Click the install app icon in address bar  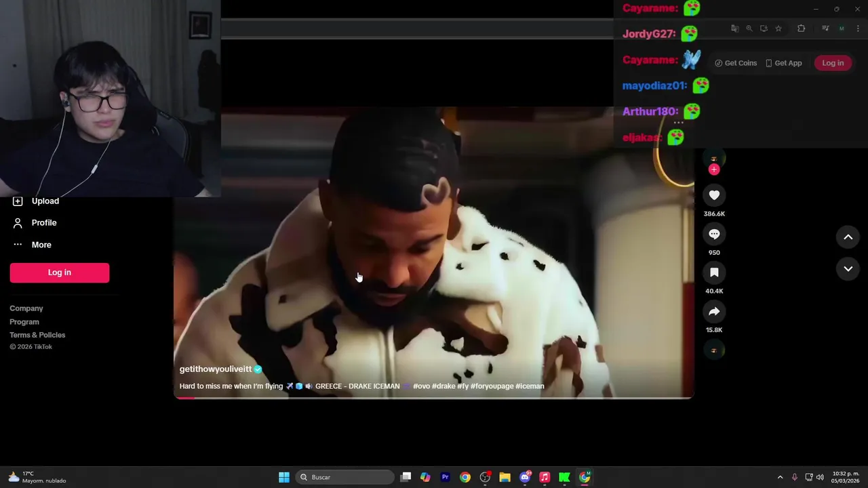click(764, 28)
